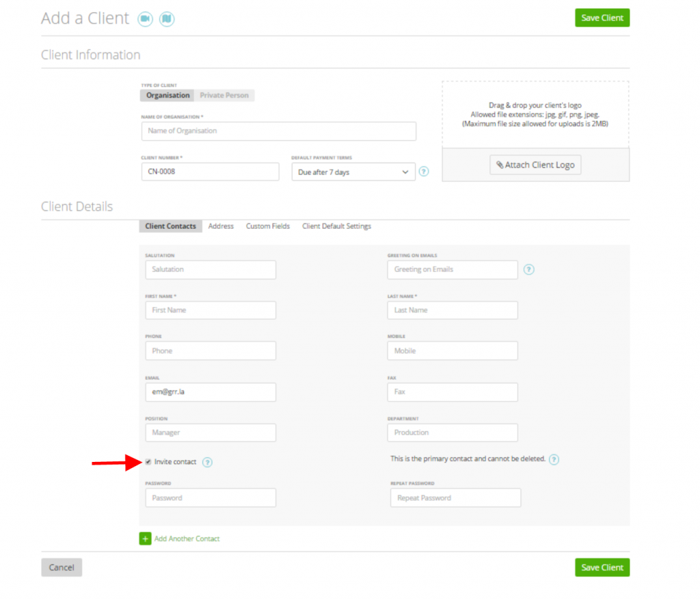
Task: Click the green plus icon for Add Another Contact
Action: (x=145, y=538)
